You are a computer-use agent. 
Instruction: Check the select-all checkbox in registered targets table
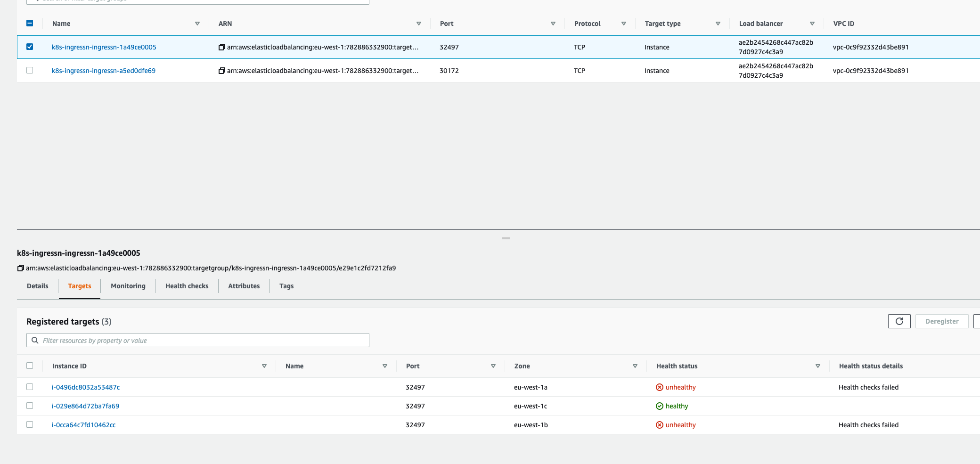pos(30,366)
